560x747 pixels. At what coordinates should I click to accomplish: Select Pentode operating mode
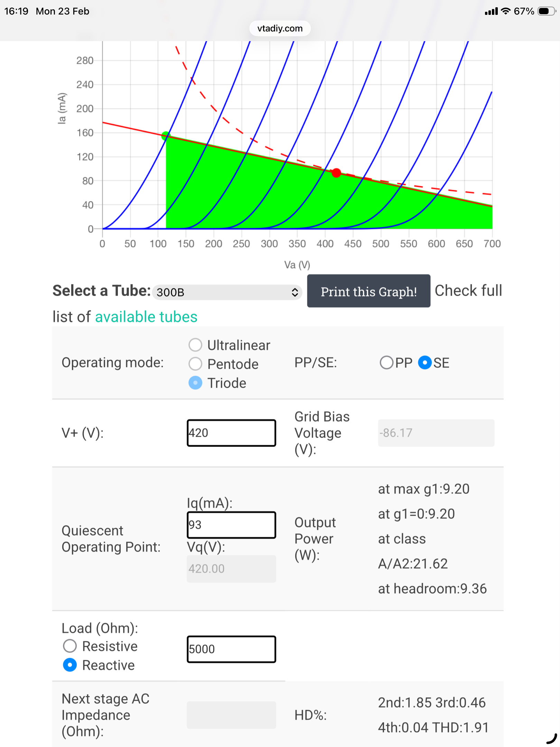tap(195, 364)
